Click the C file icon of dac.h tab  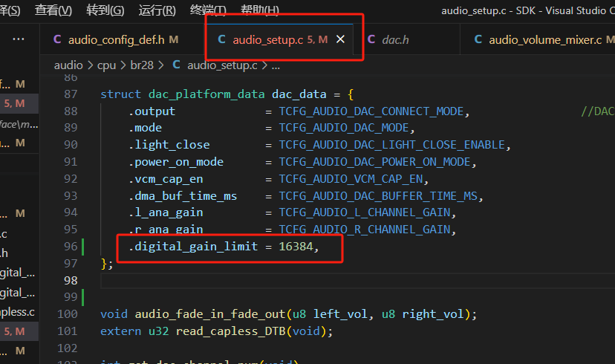pos(371,39)
